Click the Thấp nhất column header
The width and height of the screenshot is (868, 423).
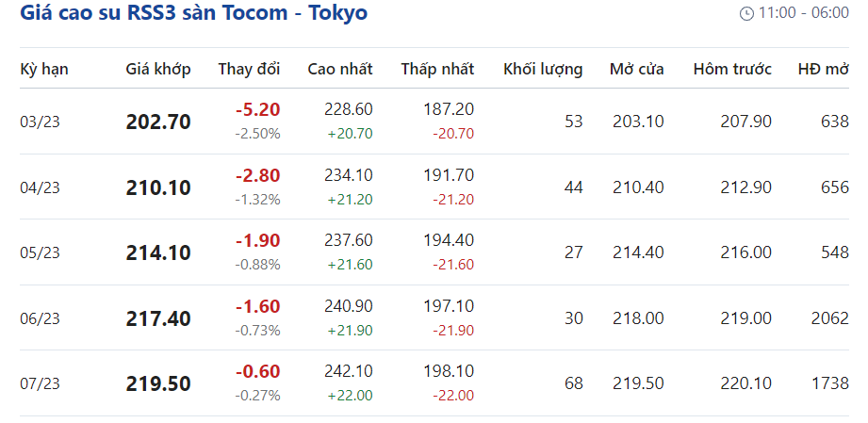[437, 69]
